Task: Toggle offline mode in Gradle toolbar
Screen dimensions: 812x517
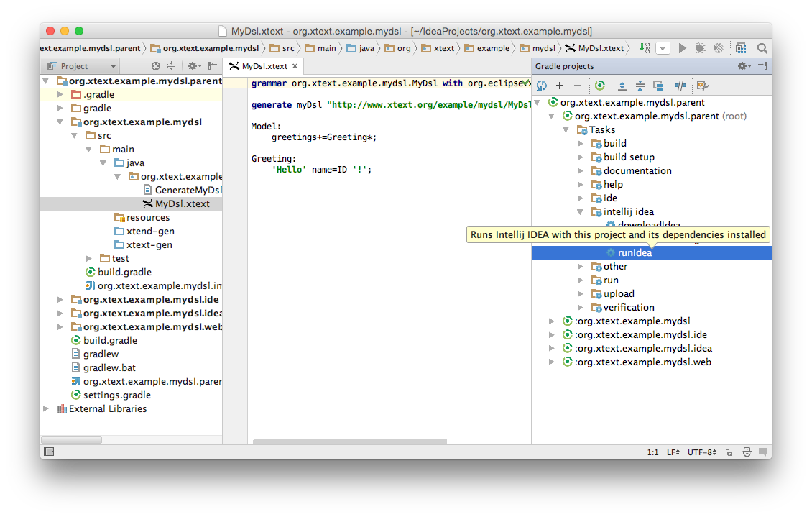Action: [x=680, y=86]
